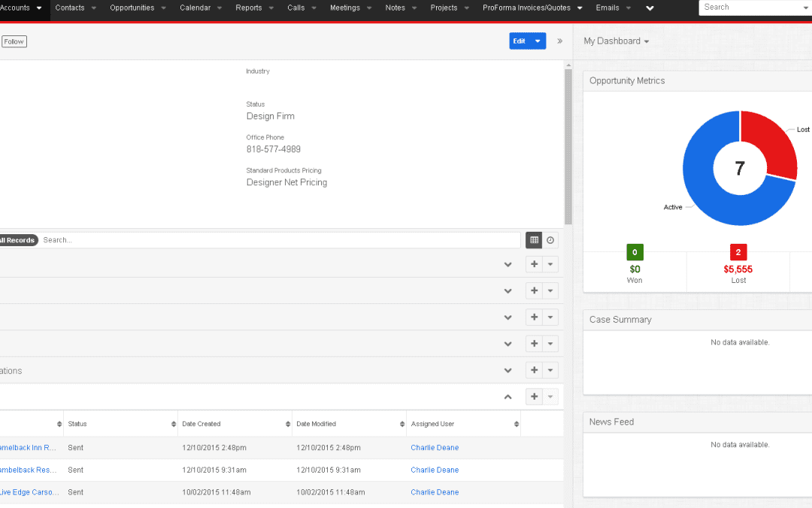Image resolution: width=812 pixels, height=508 pixels.
Task: Add record to 'ations' subpanel
Action: point(534,370)
